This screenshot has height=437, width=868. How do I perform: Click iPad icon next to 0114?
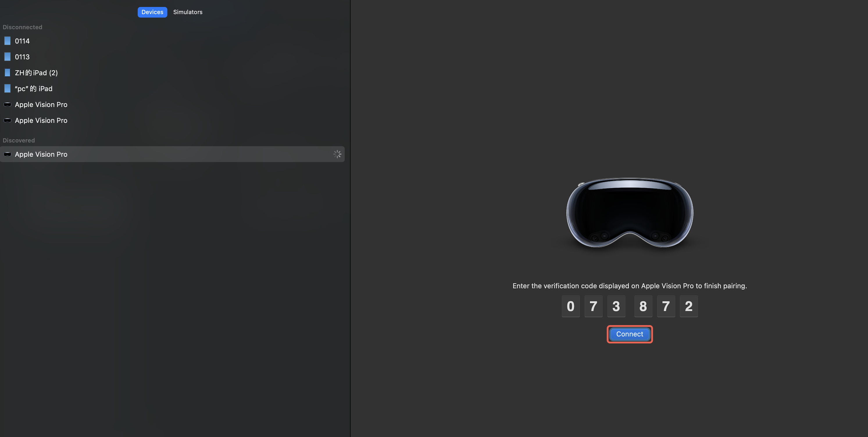tap(8, 41)
